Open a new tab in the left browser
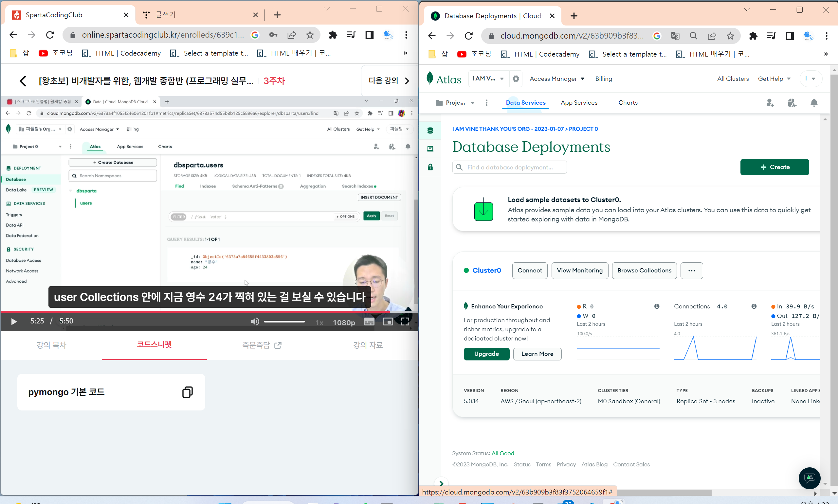This screenshot has height=504, width=838. click(x=277, y=15)
